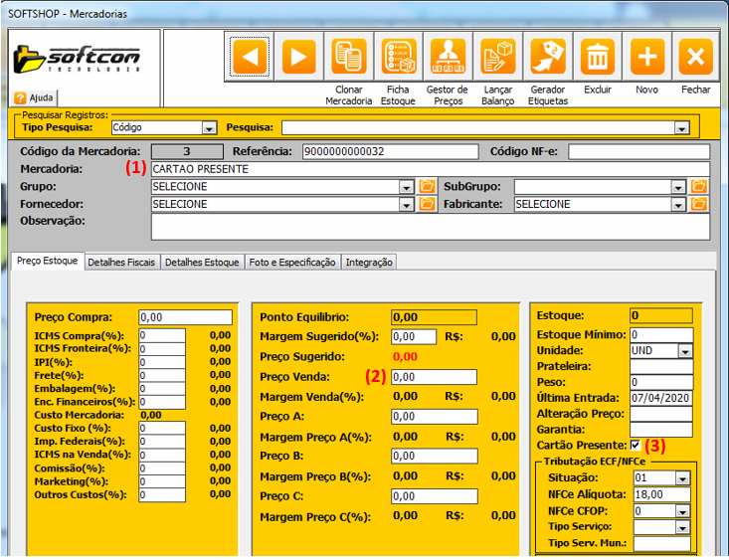Screen dimensions: 729x560
Task: Open the Situação dropdown
Action: (x=684, y=478)
